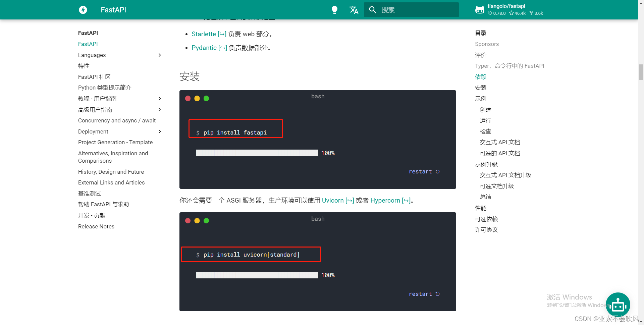This screenshot has width=644, height=325.
Task: Jump to 交互式 API 文档 in contents
Action: 500,142
